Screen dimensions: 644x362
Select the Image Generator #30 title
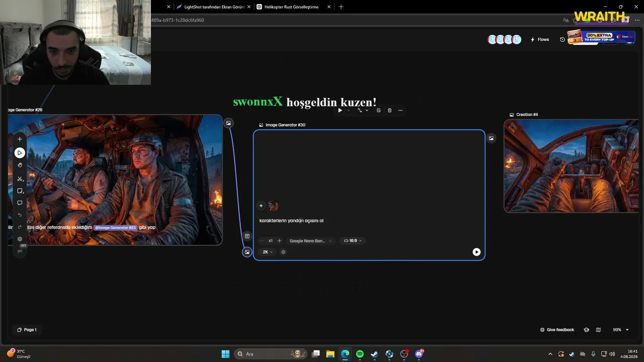coord(285,125)
